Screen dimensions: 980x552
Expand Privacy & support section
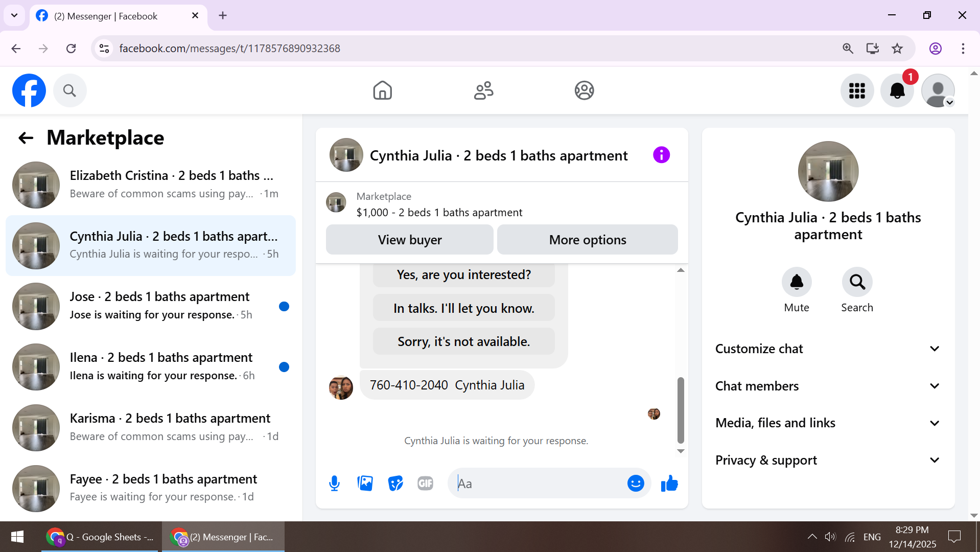[828, 460]
